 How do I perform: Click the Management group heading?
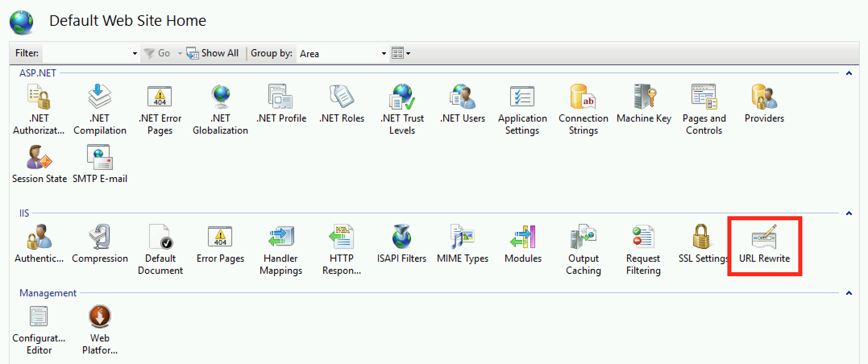pos(48,293)
